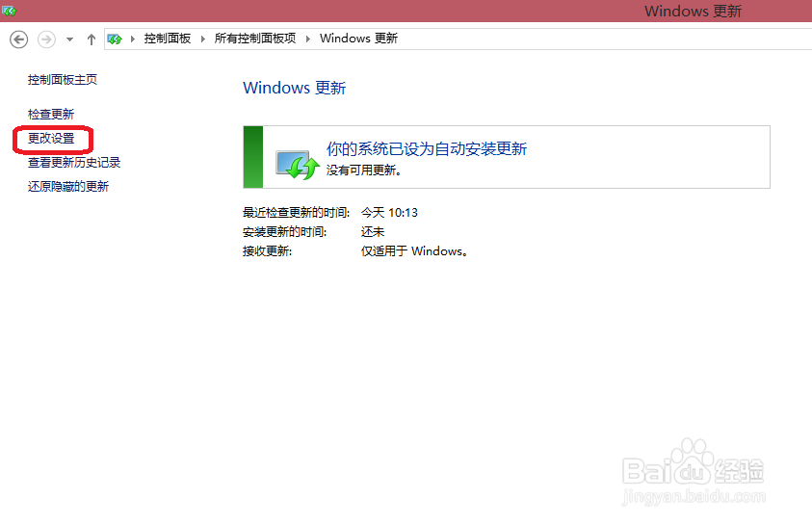Click the Forward navigation arrow
Image resolution: width=812 pixels, height=525 pixels.
click(46, 39)
